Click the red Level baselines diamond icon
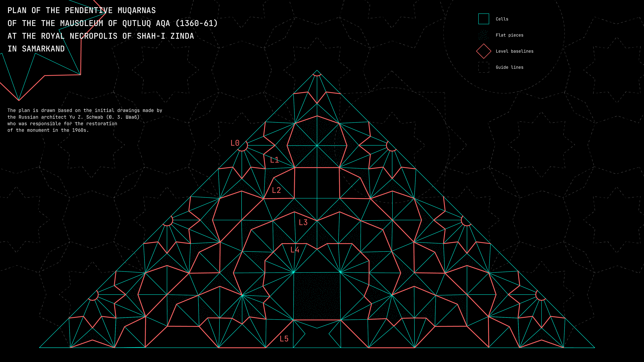 pos(484,51)
